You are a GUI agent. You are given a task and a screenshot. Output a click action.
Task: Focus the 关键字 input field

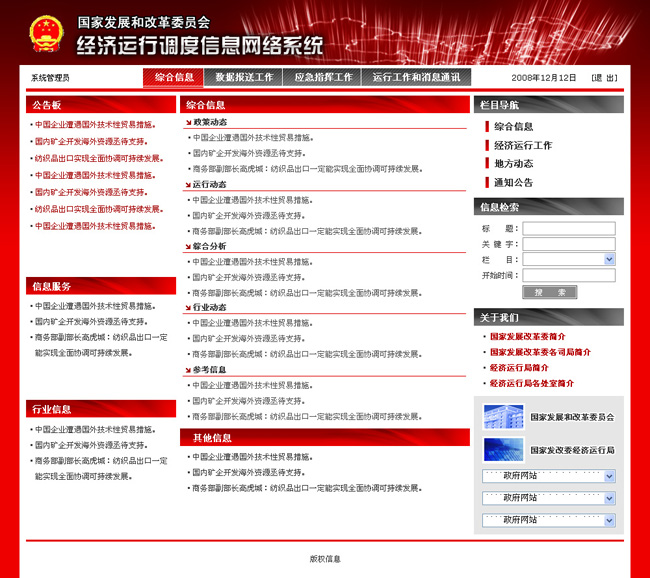[569, 244]
